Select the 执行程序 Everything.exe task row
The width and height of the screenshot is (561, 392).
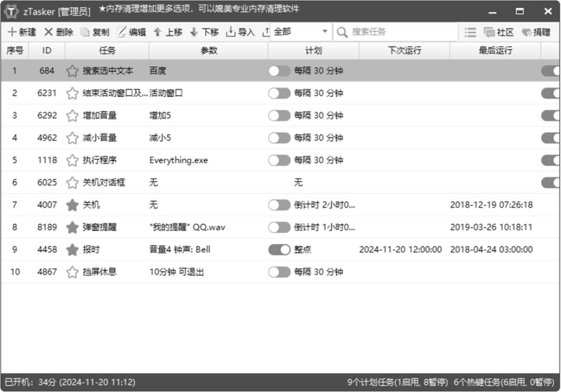tap(211, 160)
